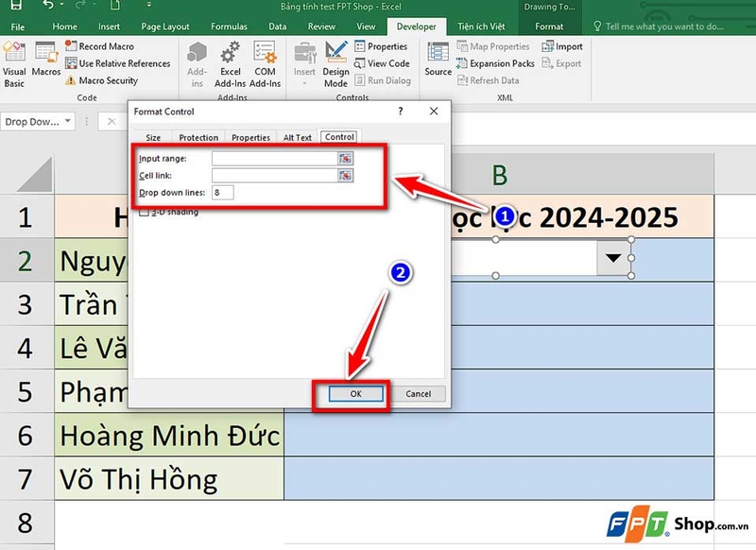The image size is (756, 550).
Task: Click the Cancel button
Action: coord(420,394)
